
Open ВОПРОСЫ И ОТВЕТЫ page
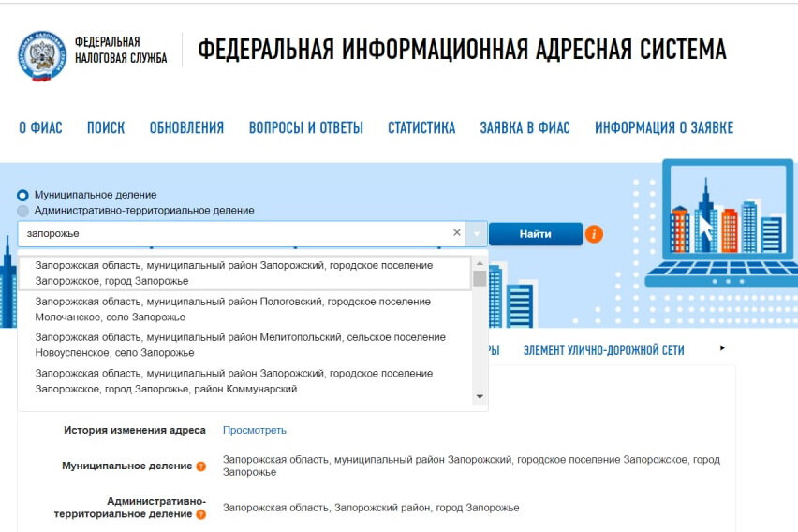coord(306,127)
